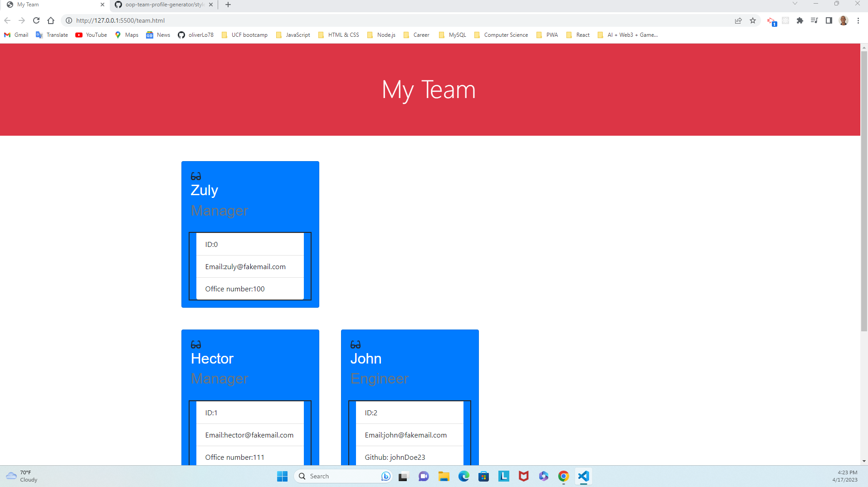The height and width of the screenshot is (487, 868).
Task: Open the Extensions puzzle piece menu
Action: [x=800, y=20]
